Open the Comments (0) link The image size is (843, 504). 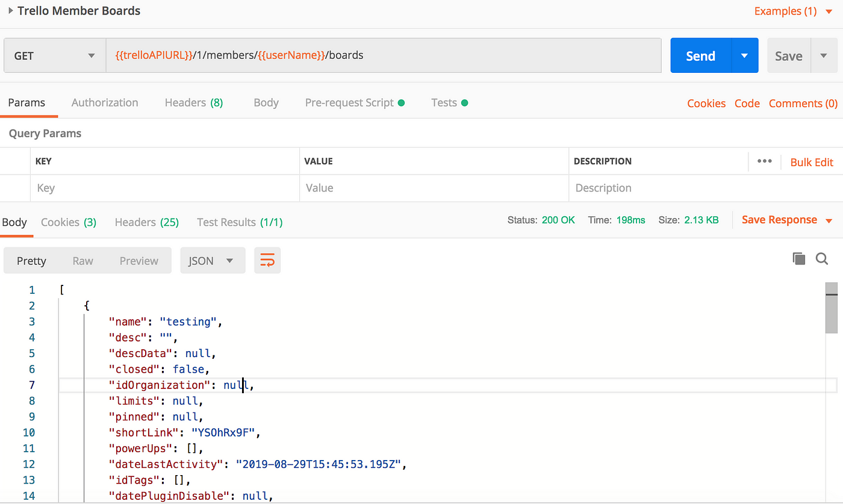coord(803,103)
